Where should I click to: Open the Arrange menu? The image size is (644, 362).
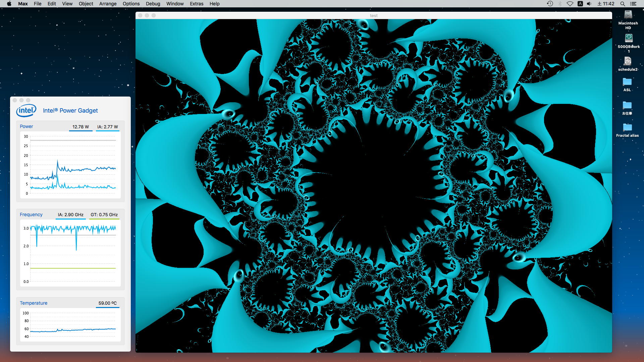(x=108, y=4)
